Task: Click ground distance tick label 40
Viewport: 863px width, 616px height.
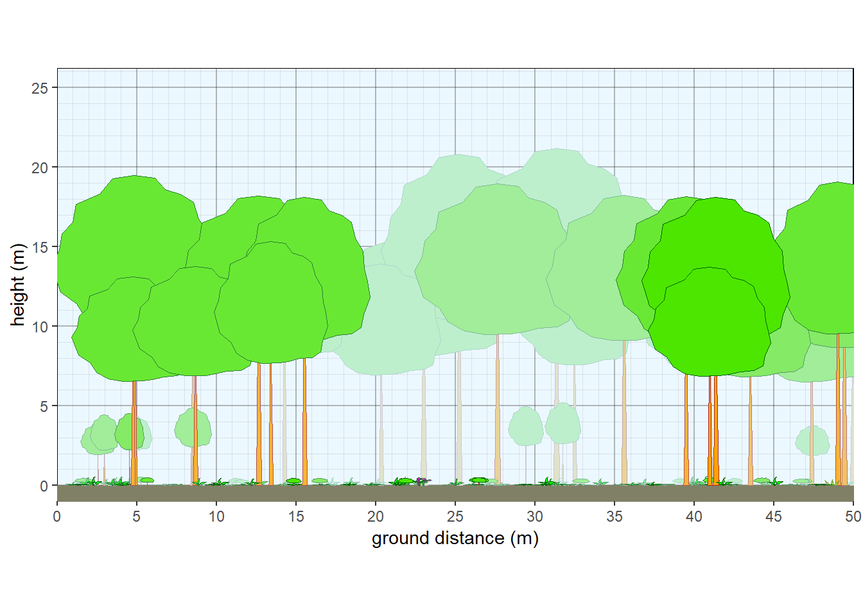Action: click(694, 517)
